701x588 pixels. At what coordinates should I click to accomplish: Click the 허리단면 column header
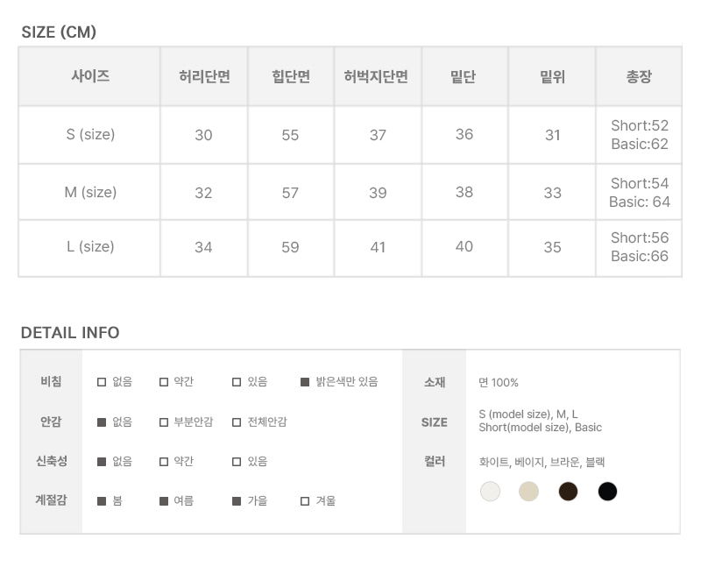pyautogui.click(x=203, y=77)
